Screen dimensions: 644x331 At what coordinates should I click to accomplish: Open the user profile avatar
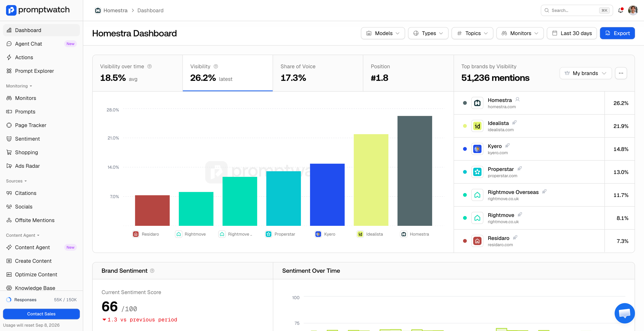(x=633, y=10)
